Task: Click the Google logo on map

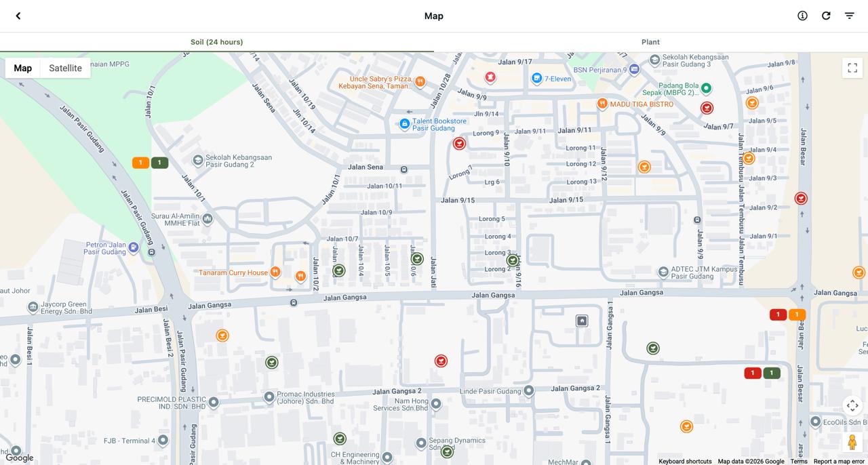Action: tap(20, 458)
